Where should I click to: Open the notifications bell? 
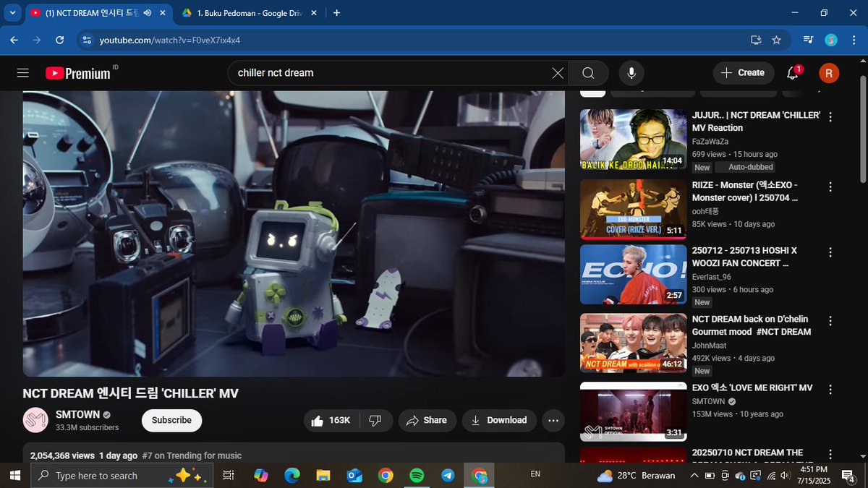[x=793, y=72]
